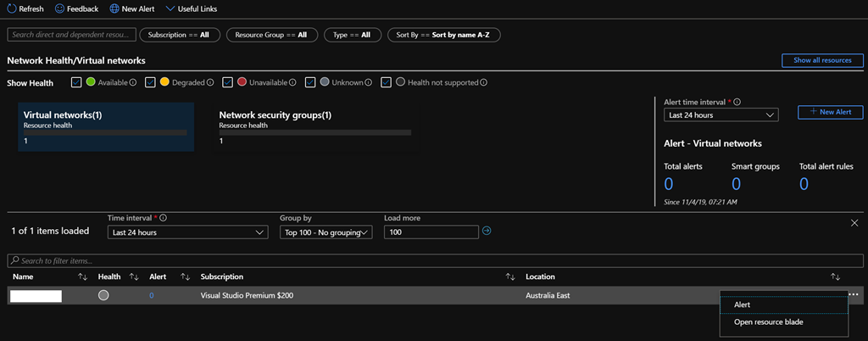The height and width of the screenshot is (341, 868).
Task: Click the Show all resources button
Action: [x=822, y=61]
